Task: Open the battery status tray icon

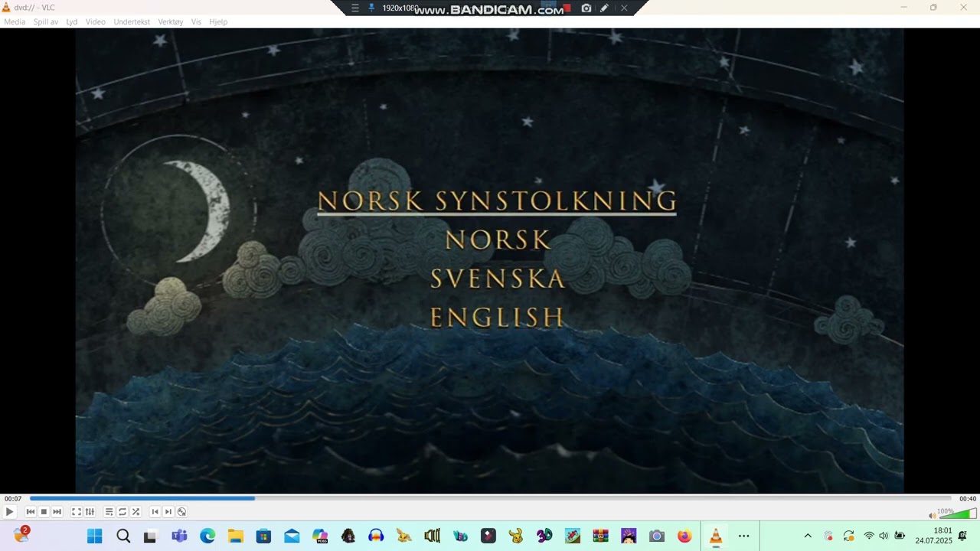Action: [900, 536]
